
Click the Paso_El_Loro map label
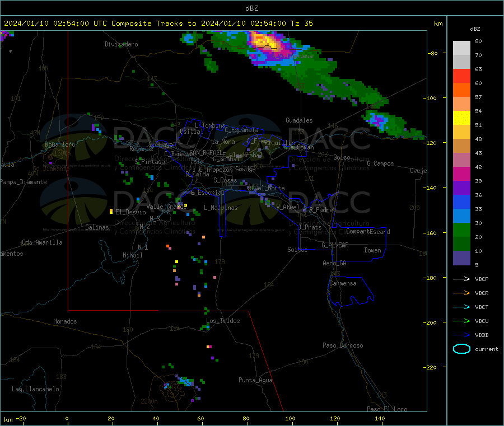[x=387, y=409]
